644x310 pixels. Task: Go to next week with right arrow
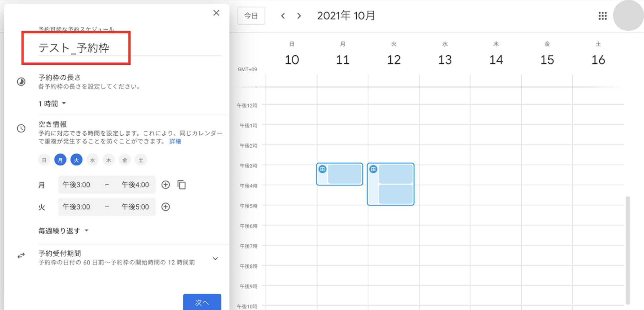coord(299,16)
